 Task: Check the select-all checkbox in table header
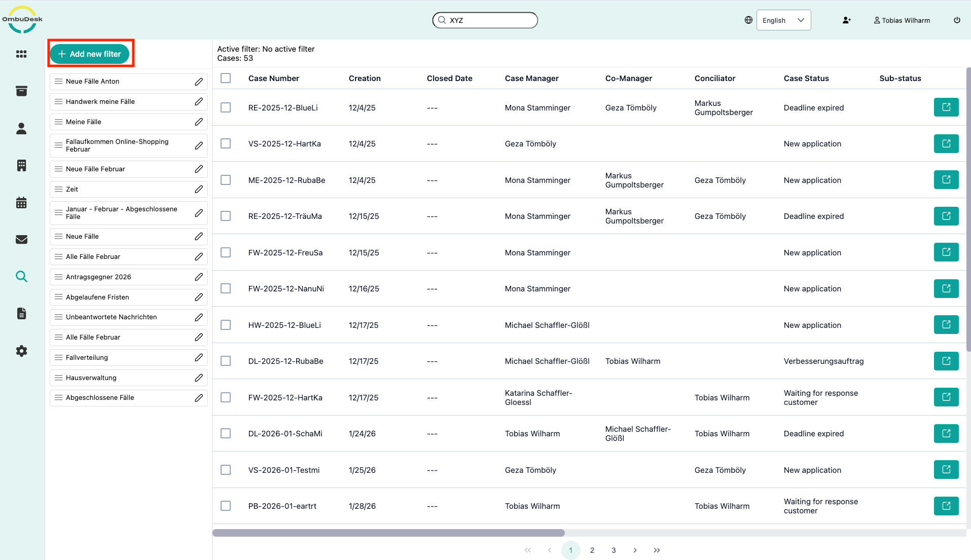click(x=226, y=78)
